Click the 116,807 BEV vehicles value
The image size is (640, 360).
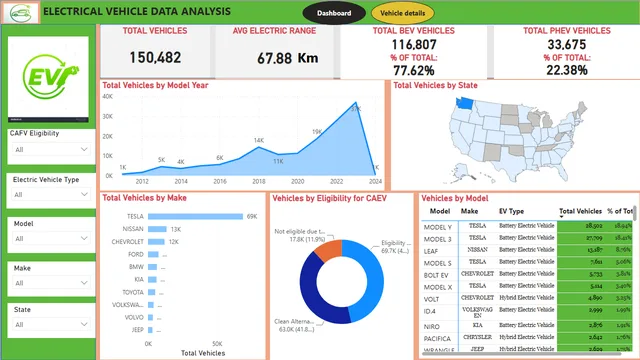point(414,44)
